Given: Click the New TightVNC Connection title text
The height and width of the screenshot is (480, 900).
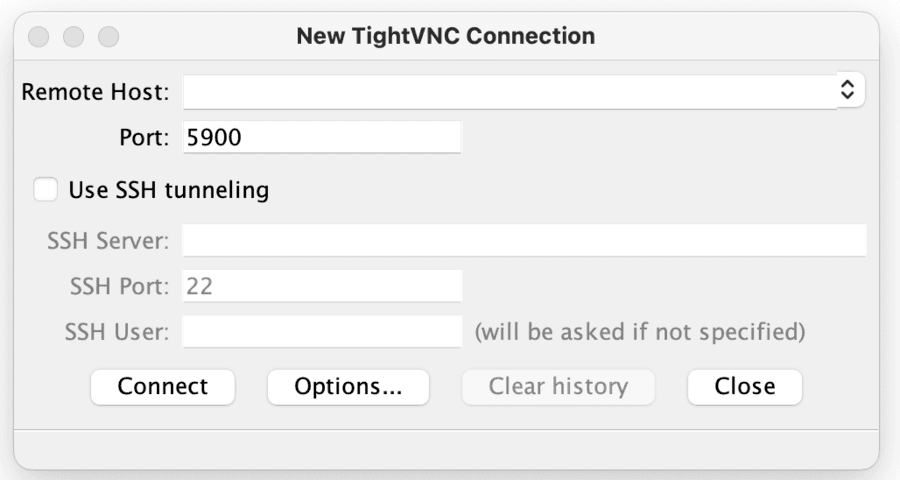Looking at the screenshot, I should click(446, 37).
